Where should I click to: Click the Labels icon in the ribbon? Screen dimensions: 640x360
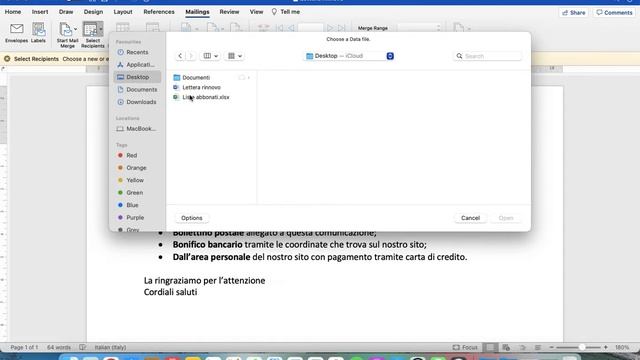(x=38, y=29)
